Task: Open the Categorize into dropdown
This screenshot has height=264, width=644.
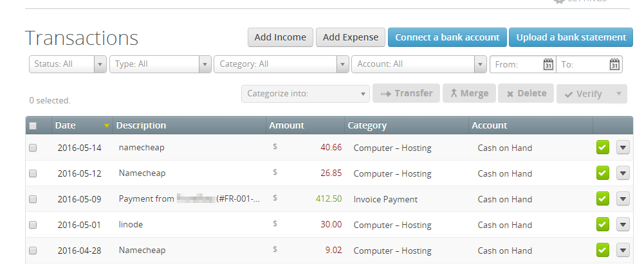Action: (x=306, y=94)
